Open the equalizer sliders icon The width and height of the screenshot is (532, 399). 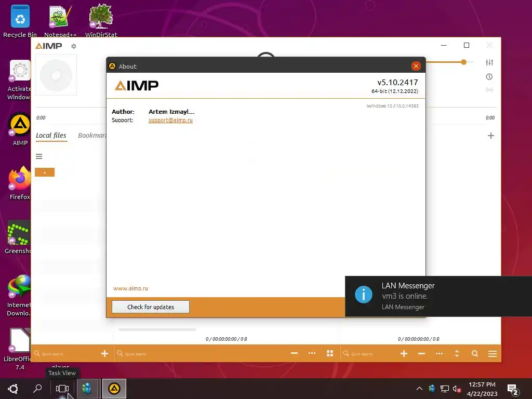point(489,62)
